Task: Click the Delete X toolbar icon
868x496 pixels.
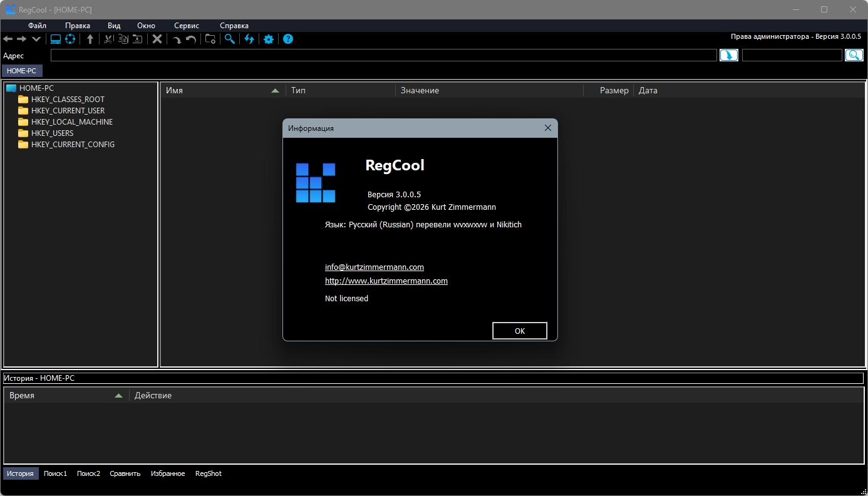Action: [157, 39]
